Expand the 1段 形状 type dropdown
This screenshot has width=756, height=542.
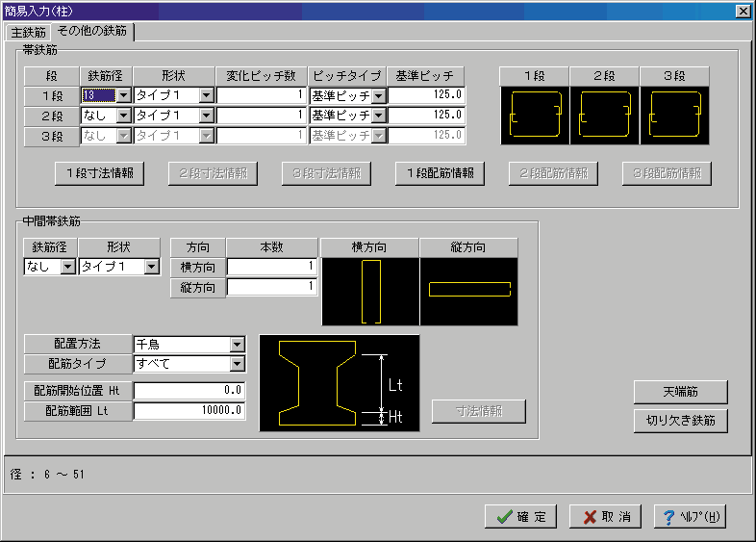206,95
